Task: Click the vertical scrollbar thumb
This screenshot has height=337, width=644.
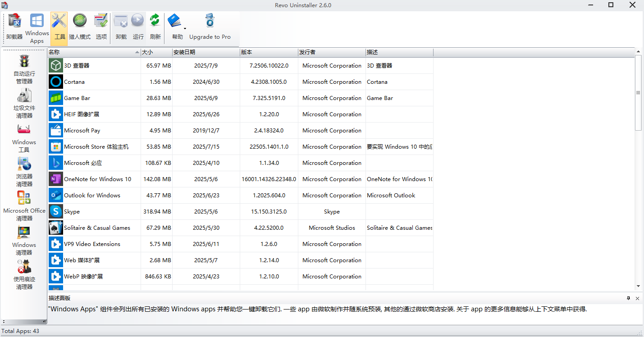Action: pyautogui.click(x=638, y=93)
